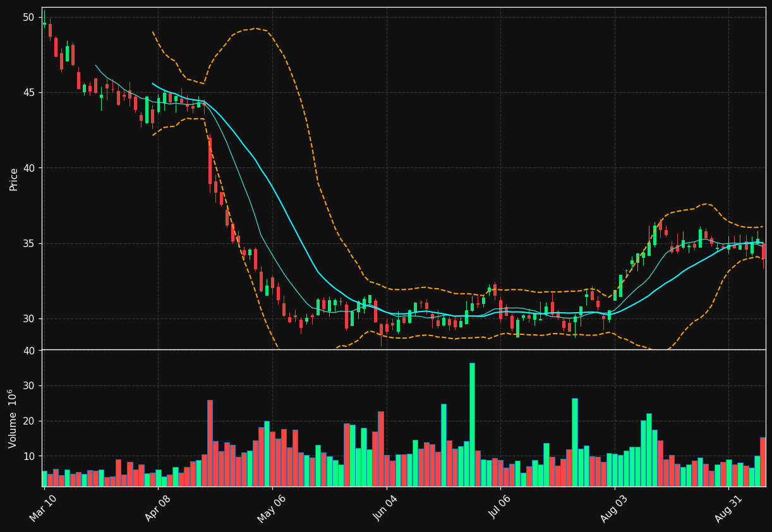Screen dimensions: 772x532
Task: Click the tallest green volume bar near 36 million
Action: [x=472, y=425]
